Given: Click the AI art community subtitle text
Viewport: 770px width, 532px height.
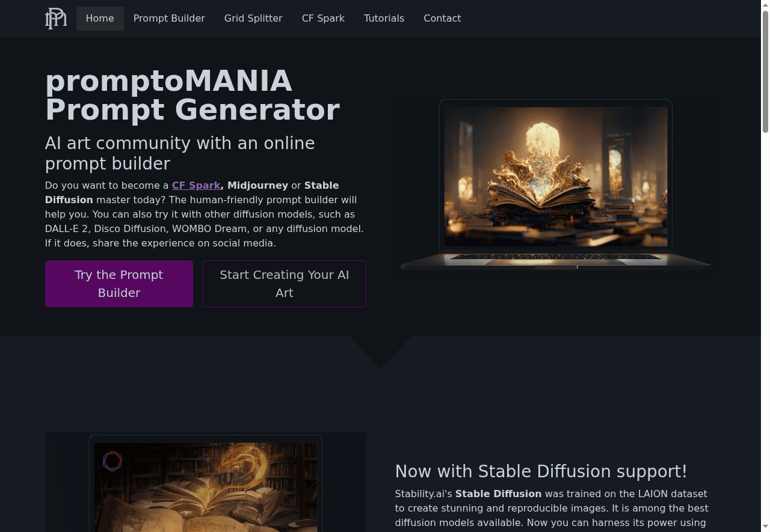Looking at the screenshot, I should coord(180,153).
